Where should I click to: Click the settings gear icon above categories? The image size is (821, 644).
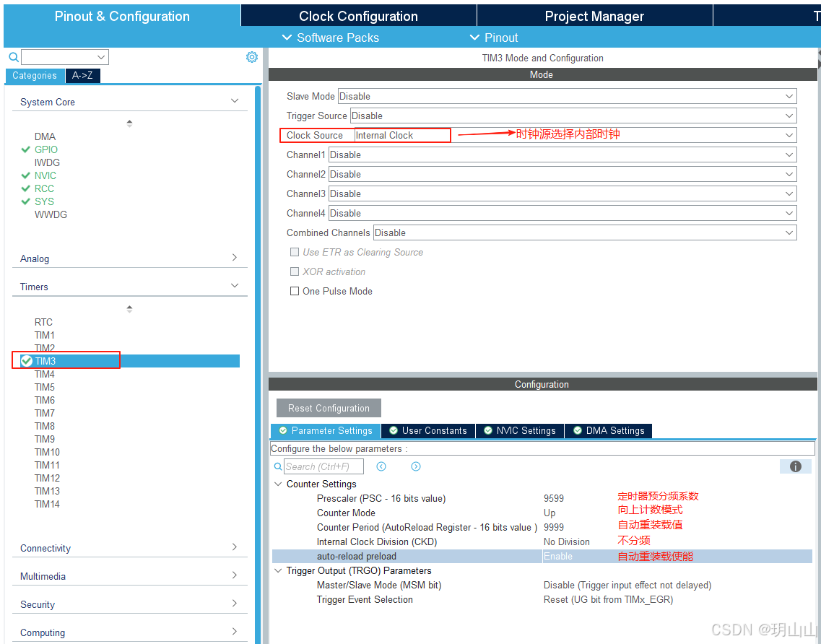tap(252, 57)
